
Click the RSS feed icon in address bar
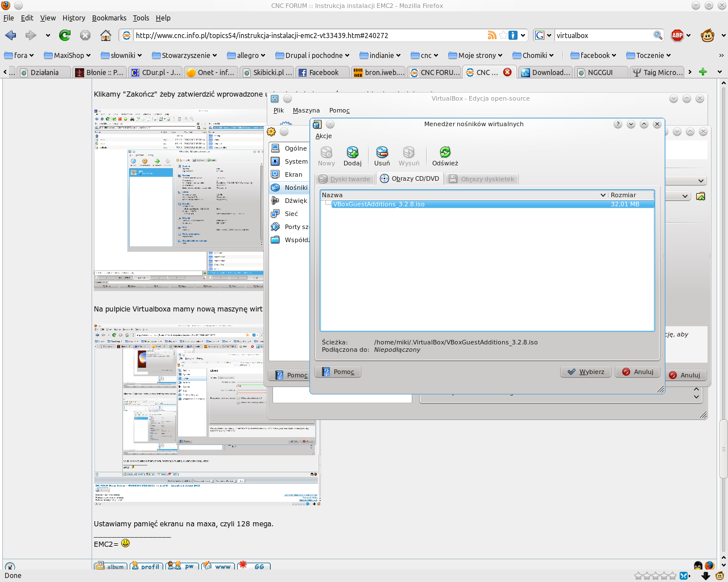point(492,35)
